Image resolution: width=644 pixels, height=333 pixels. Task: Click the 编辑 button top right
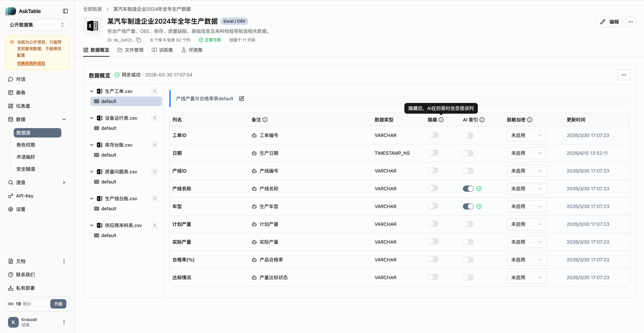point(609,22)
